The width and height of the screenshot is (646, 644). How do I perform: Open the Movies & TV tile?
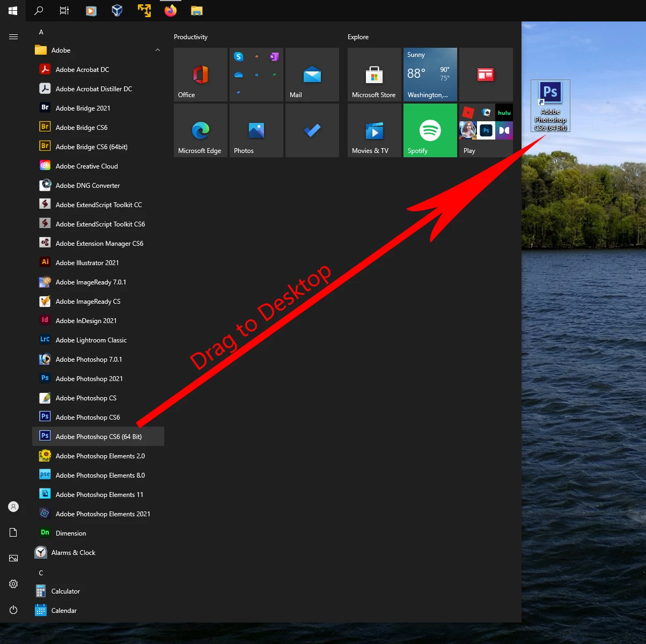[x=375, y=130]
